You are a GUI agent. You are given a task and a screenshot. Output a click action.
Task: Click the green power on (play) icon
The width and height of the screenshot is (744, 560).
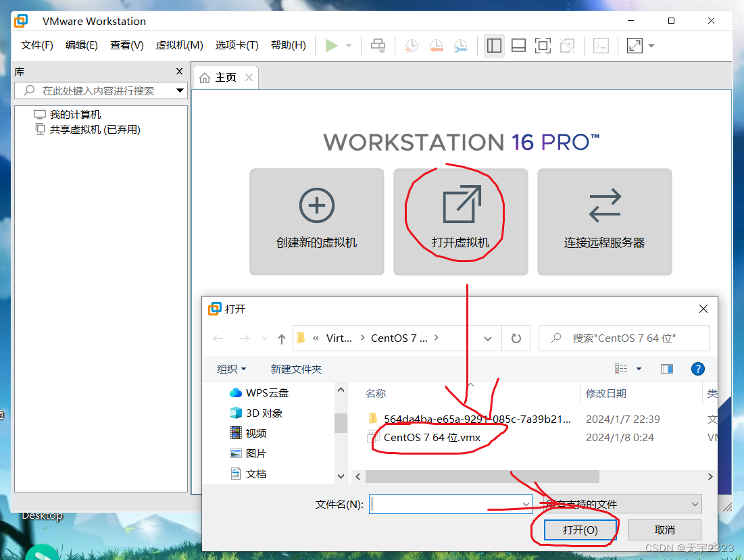332,45
